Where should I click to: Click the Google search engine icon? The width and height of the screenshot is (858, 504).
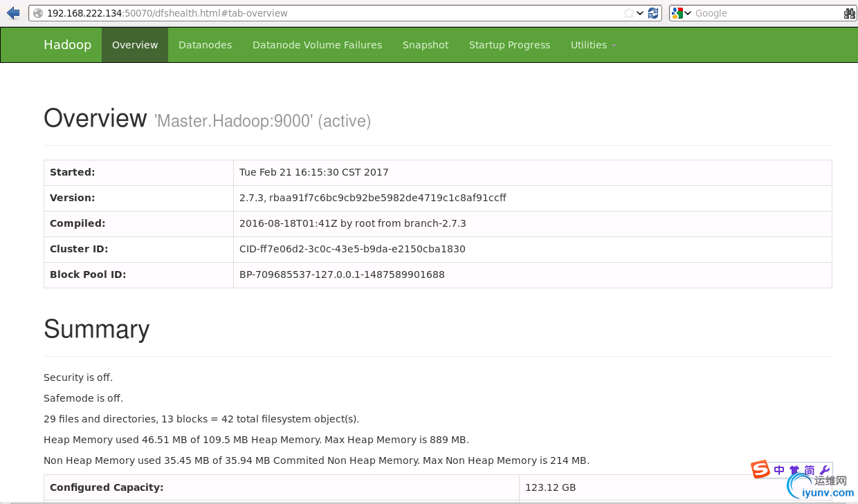click(x=677, y=13)
